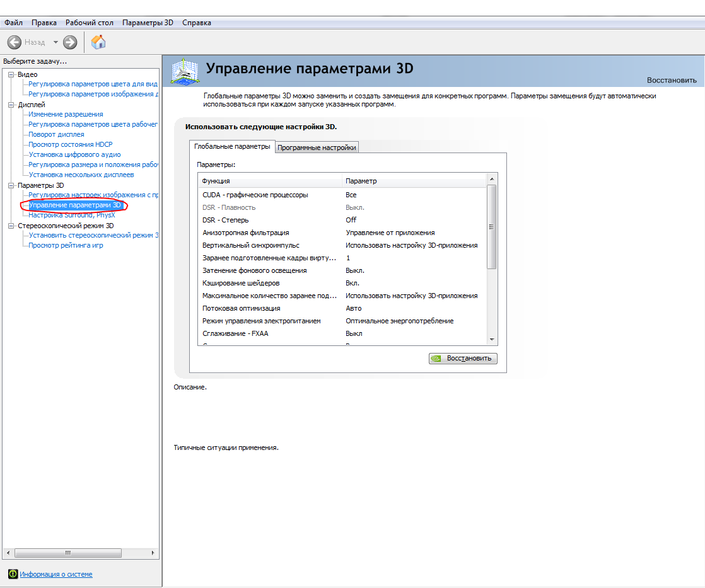
Task: Click Восстановить link in the header
Action: pyautogui.click(x=672, y=80)
